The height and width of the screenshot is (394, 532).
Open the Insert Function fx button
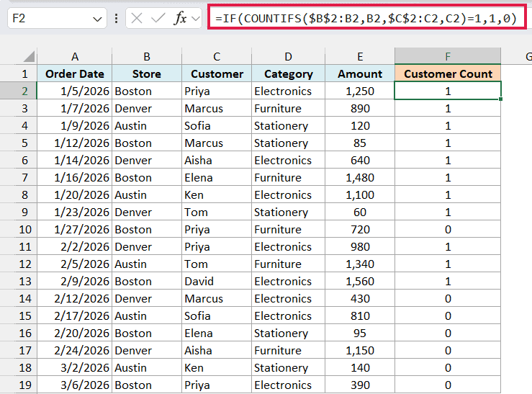(180, 18)
